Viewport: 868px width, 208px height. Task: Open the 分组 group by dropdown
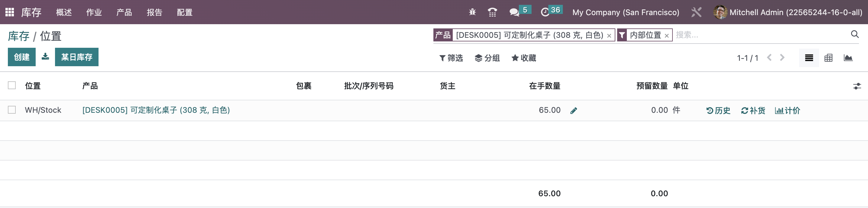pyautogui.click(x=487, y=58)
